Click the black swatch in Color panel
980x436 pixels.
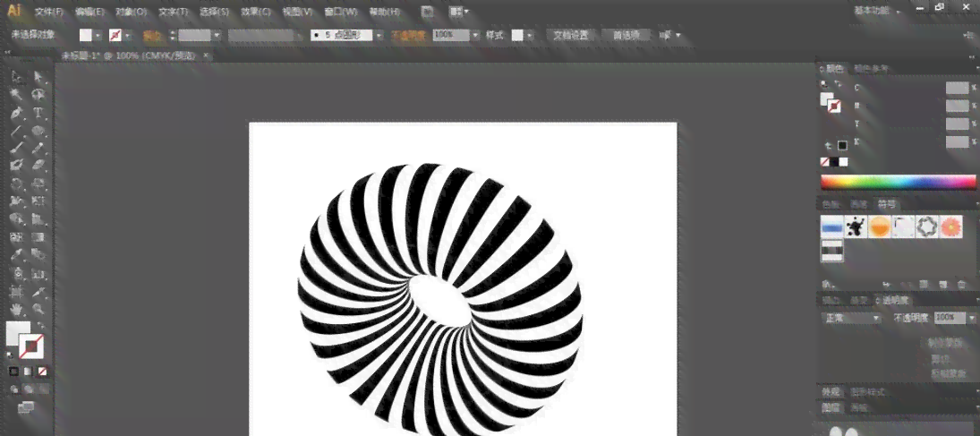click(834, 162)
